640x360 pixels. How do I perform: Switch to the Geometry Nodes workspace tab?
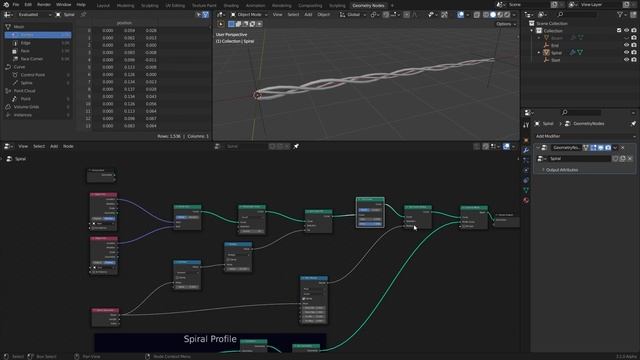pos(368,6)
